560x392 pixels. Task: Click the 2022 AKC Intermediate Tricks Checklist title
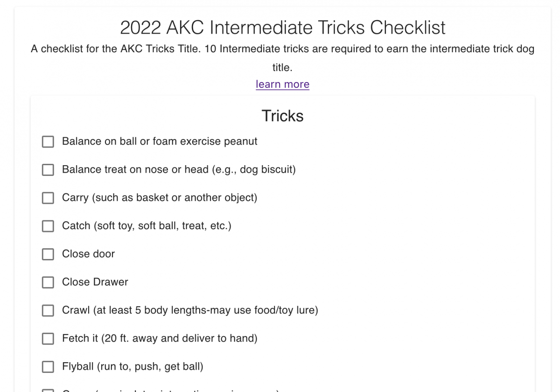coord(282,28)
